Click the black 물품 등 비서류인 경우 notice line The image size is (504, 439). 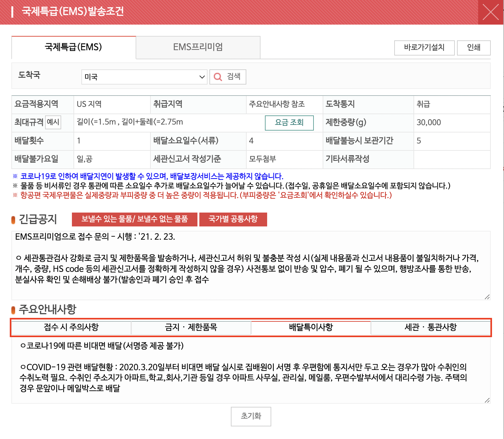[x=231, y=186]
